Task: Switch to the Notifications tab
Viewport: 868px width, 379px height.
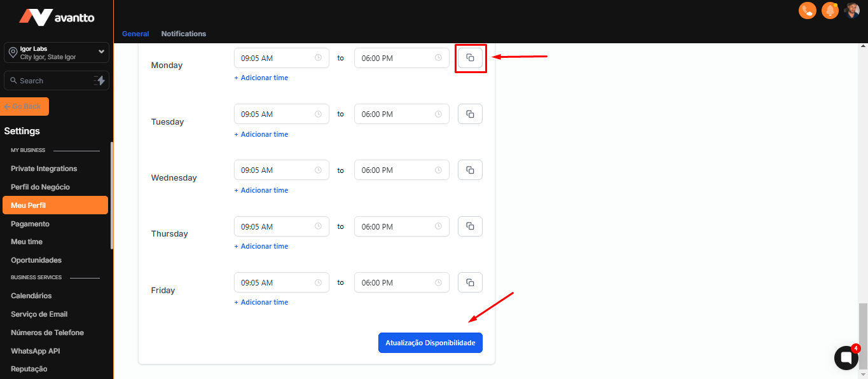Action: pos(184,34)
